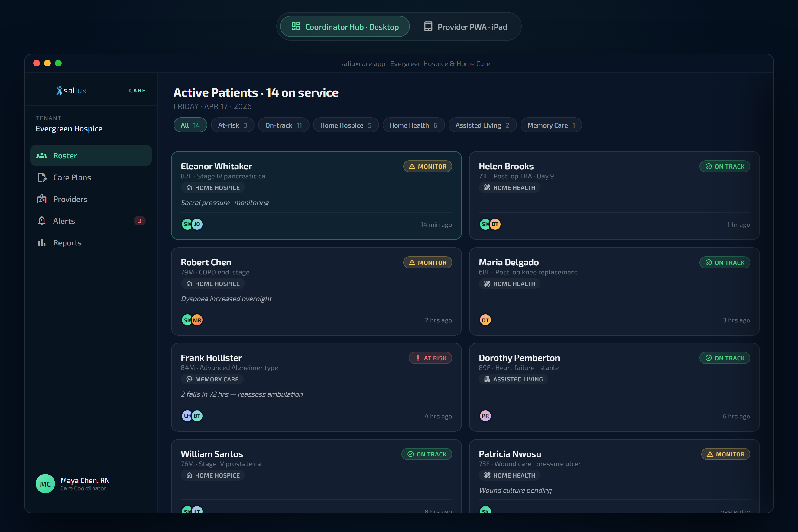Click JO avatar on Eleanor Whitaker card
Viewport: 798px width, 532px height.
point(197,224)
